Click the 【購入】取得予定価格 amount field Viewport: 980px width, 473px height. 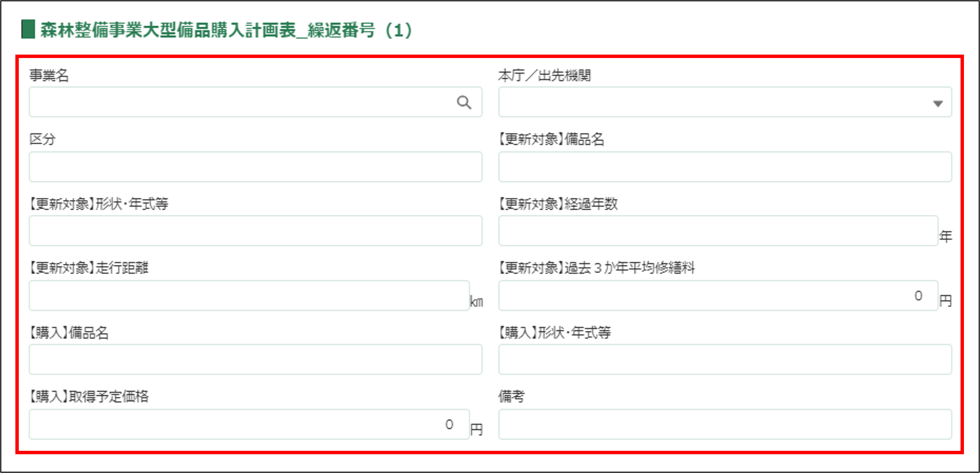tap(249, 424)
